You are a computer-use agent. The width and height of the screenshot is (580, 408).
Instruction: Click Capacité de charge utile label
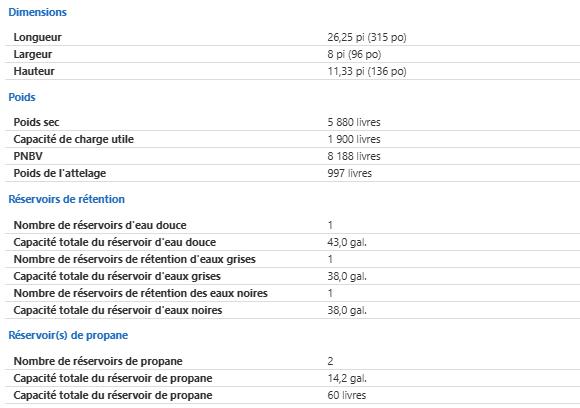click(74, 139)
